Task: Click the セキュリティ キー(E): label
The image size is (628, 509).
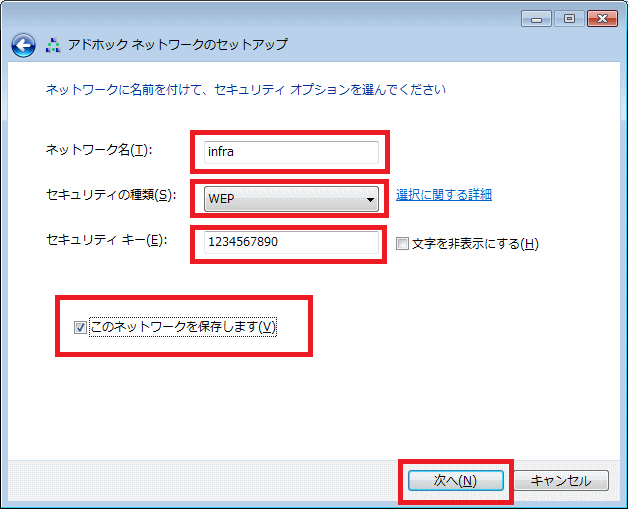Action: pos(107,240)
